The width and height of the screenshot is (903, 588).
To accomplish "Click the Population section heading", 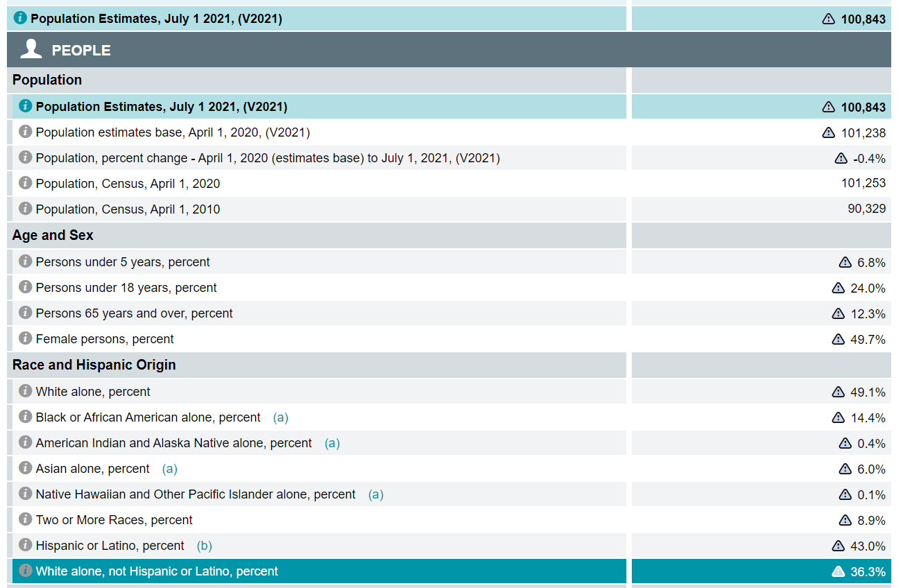I will pyautogui.click(x=47, y=80).
